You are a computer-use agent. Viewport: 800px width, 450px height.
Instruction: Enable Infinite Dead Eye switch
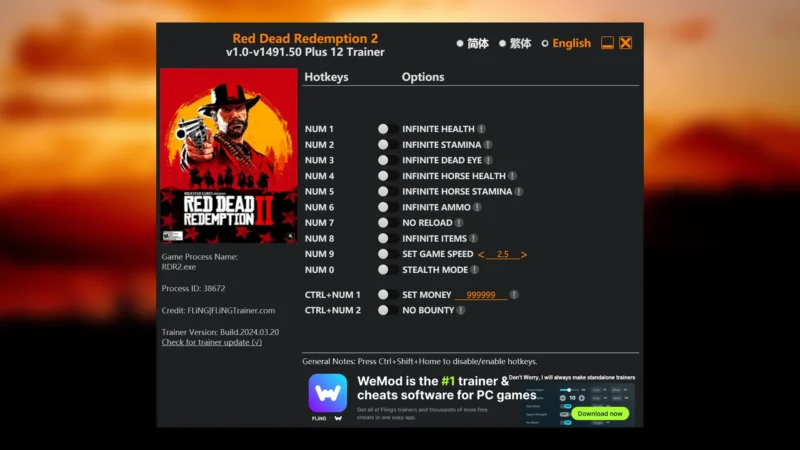[x=387, y=160]
